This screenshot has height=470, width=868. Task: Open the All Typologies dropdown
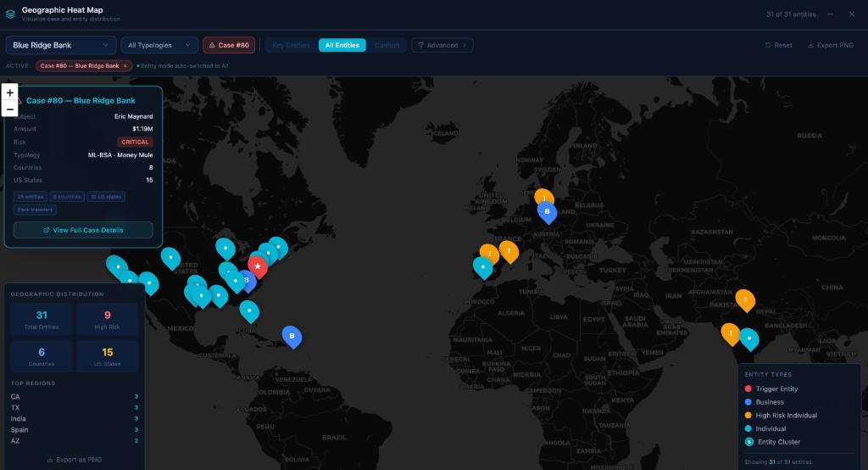point(159,45)
